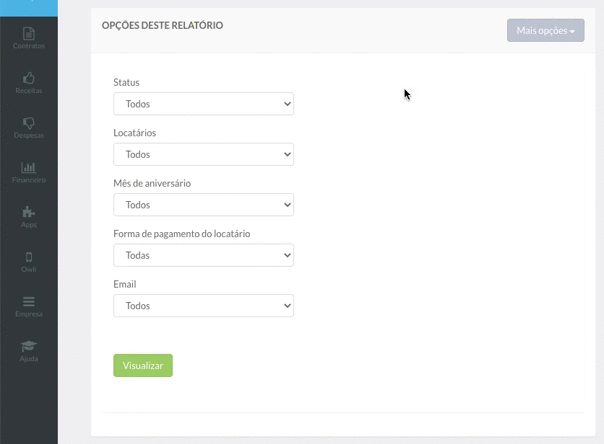Expand the Locatários dropdown
This screenshot has height=444, width=604.
[x=203, y=154]
